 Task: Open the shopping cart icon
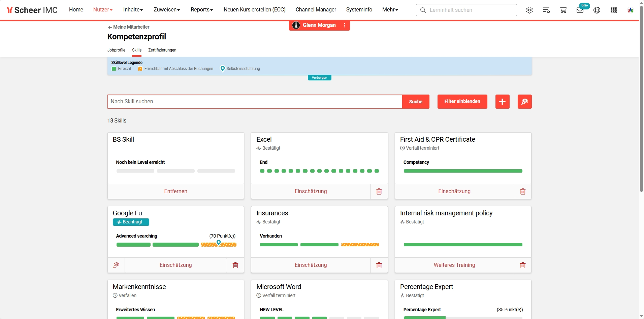pos(563,10)
